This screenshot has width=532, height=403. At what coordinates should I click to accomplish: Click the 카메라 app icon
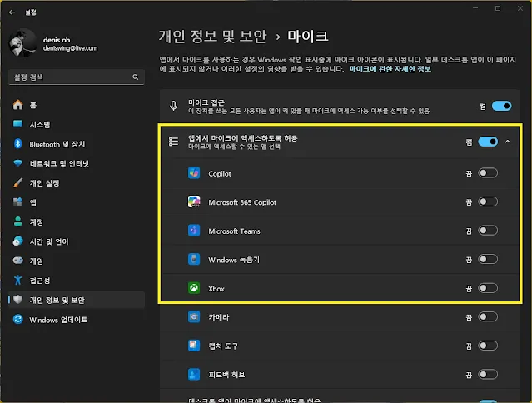pos(194,317)
